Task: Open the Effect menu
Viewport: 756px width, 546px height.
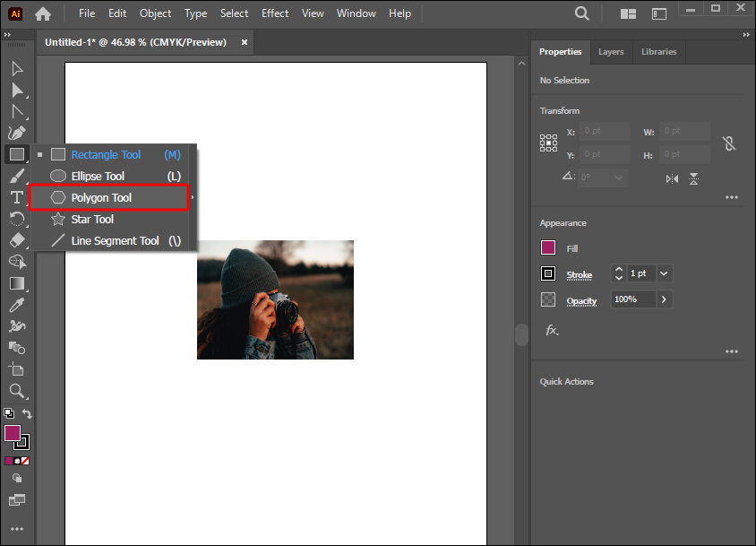Action: pyautogui.click(x=275, y=13)
